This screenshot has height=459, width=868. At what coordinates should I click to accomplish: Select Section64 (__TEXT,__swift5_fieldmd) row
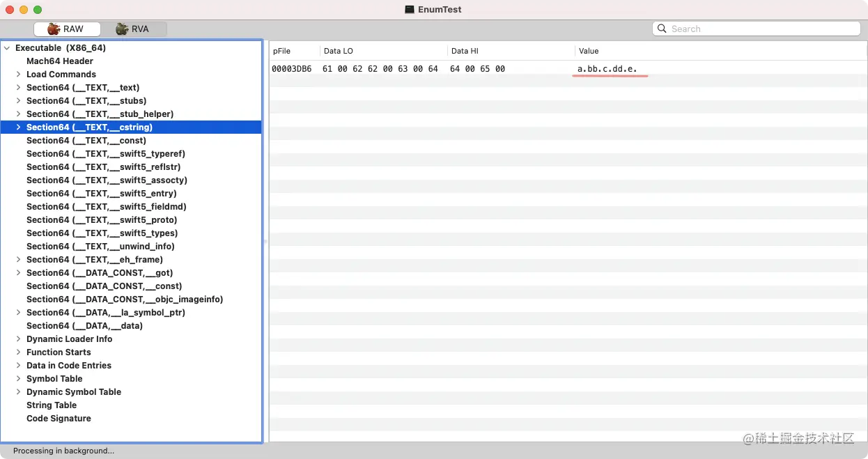[x=131, y=207]
